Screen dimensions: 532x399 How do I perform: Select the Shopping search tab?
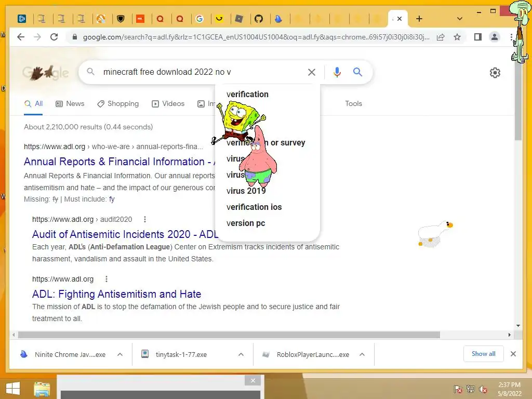coord(118,103)
